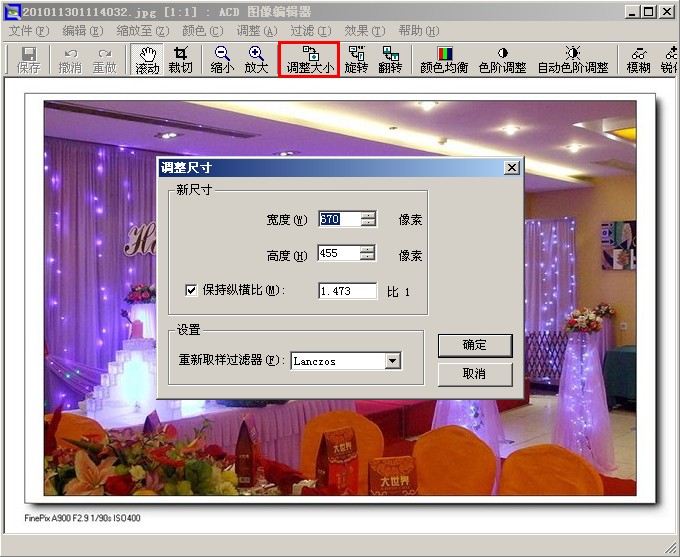Click the 放大 (Zoom in) magnifier icon
This screenshot has width=680, height=557.
[256, 60]
